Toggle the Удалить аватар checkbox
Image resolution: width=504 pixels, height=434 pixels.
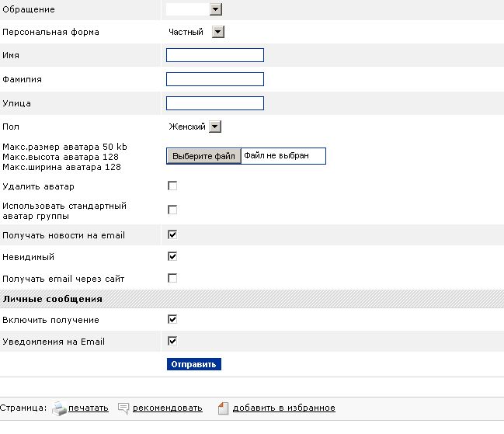172,186
